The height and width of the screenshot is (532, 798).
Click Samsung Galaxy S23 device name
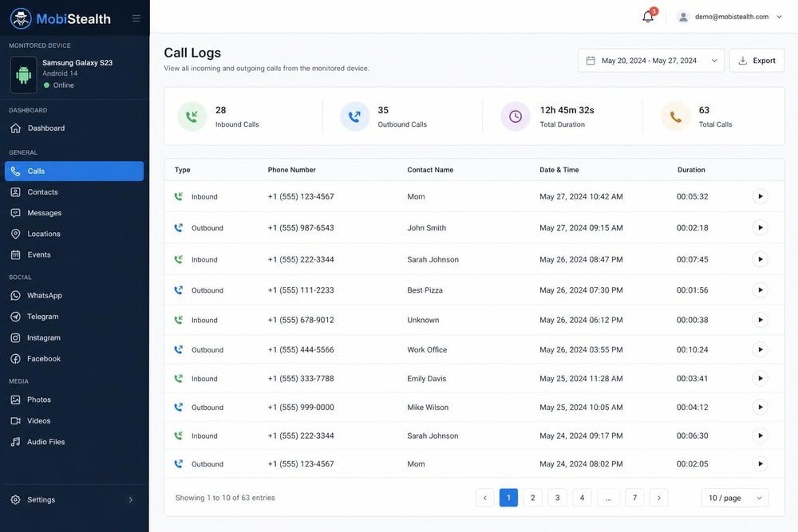pos(77,62)
